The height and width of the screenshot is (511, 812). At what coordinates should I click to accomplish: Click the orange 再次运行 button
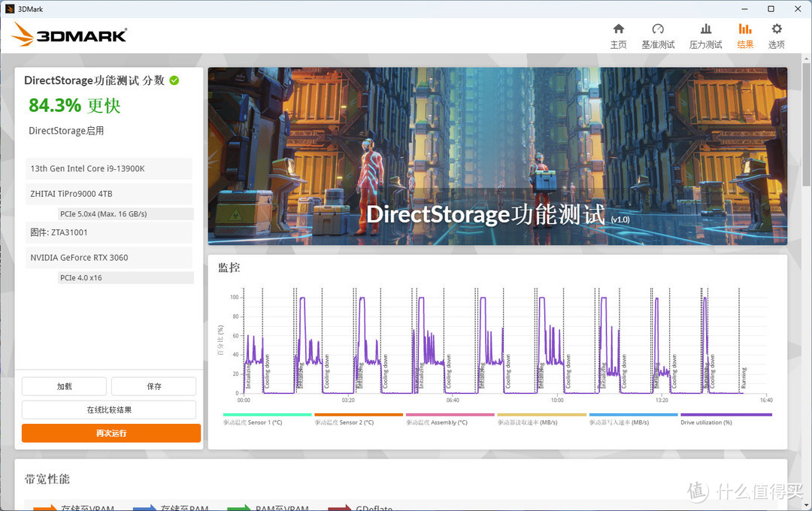(x=111, y=433)
